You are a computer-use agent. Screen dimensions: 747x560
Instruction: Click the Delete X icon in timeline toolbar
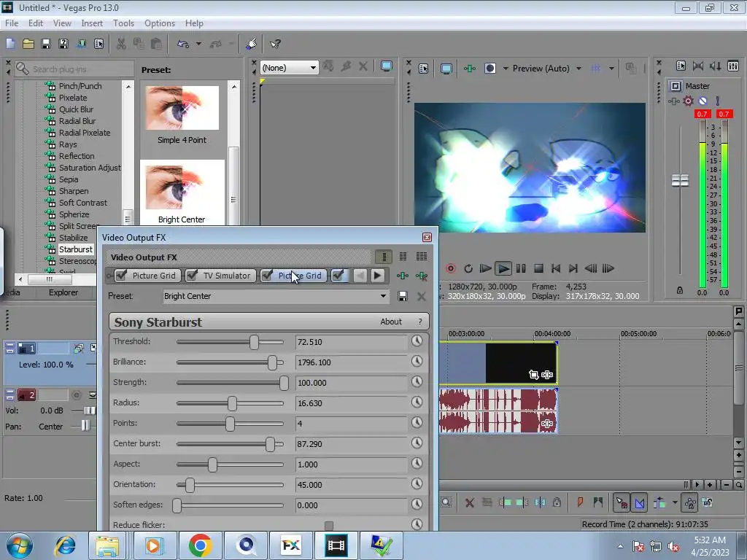tap(469, 502)
